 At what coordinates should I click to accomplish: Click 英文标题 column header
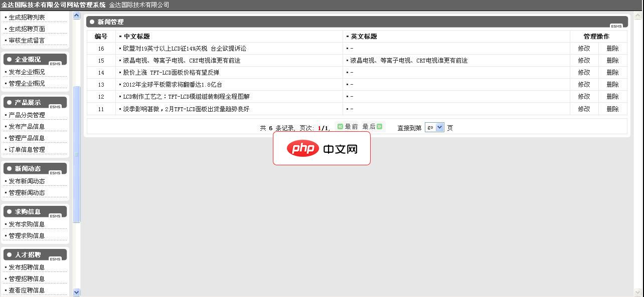pos(364,37)
